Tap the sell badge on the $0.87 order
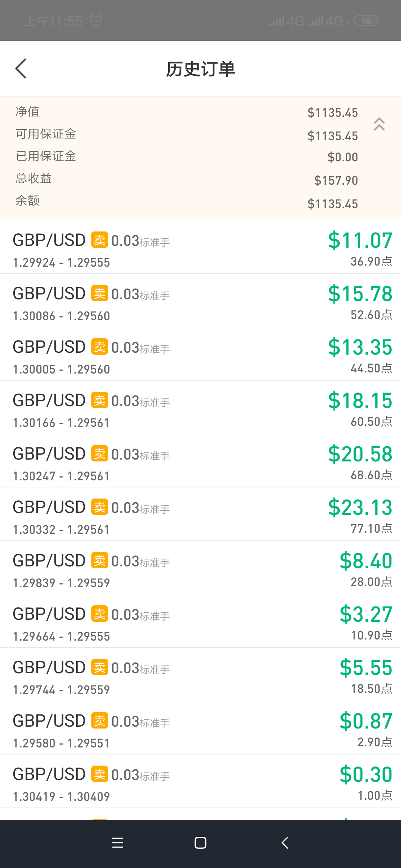 point(100,721)
